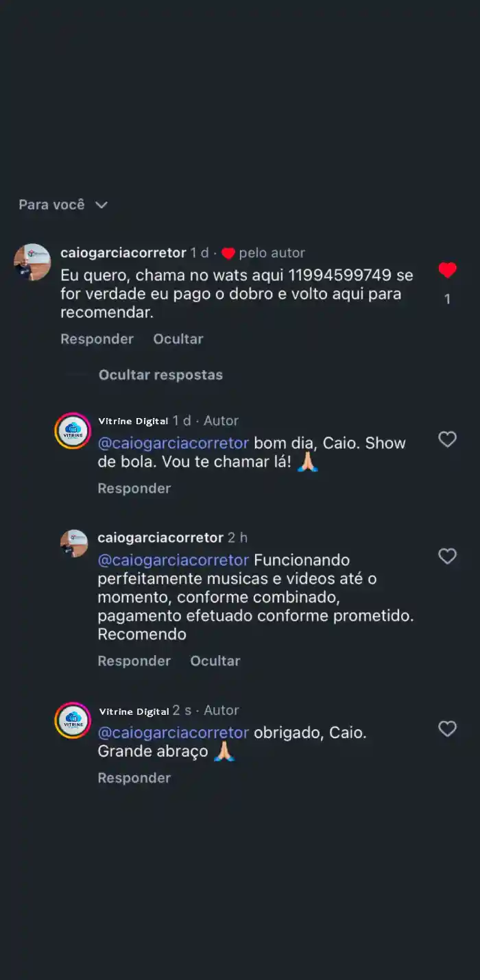Collapse replies via 'Ocultar respostas'
480x980 pixels.
point(161,374)
